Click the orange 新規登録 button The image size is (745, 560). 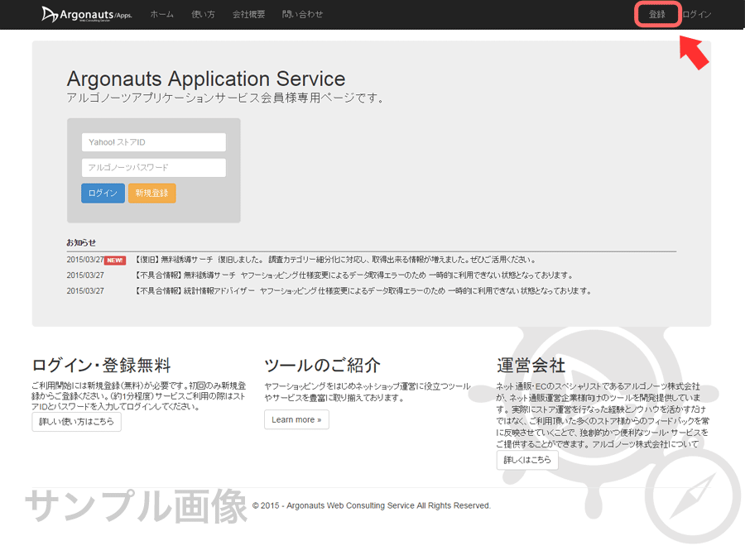pos(151,193)
